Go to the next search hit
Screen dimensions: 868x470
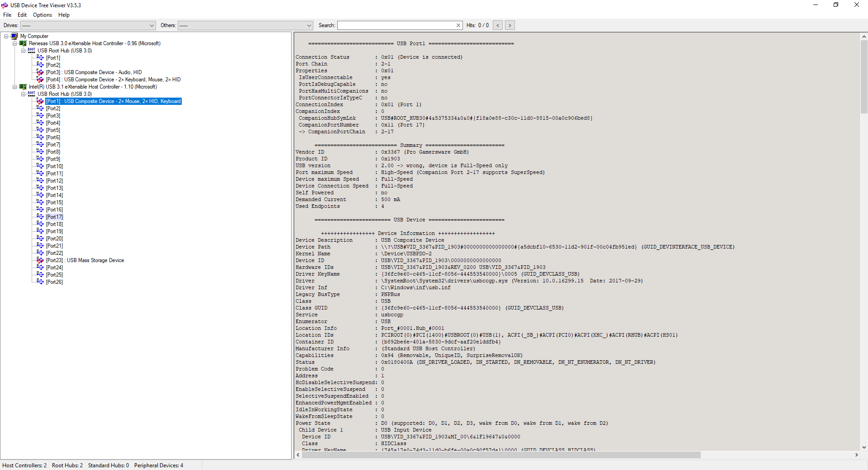(510, 25)
